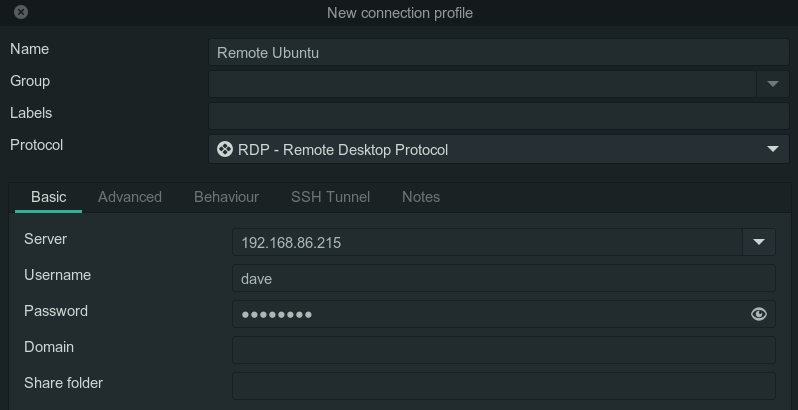Click the RDP protocol icon
The height and width of the screenshot is (410, 798).
click(x=225, y=150)
